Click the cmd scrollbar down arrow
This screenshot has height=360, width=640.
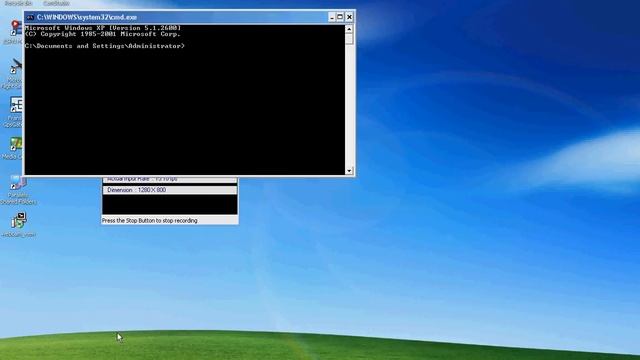click(x=349, y=171)
